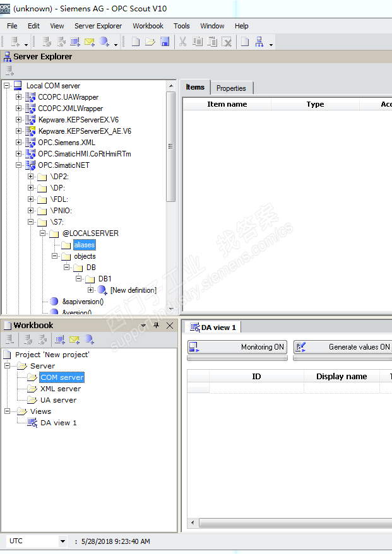Click the Item name column header
392x554 pixels.
(x=227, y=104)
